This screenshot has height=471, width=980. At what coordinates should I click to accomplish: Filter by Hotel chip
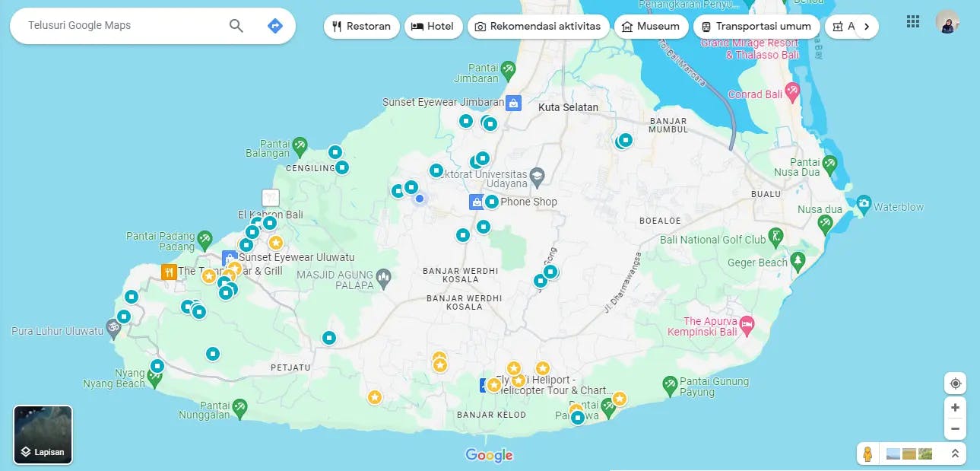(433, 26)
